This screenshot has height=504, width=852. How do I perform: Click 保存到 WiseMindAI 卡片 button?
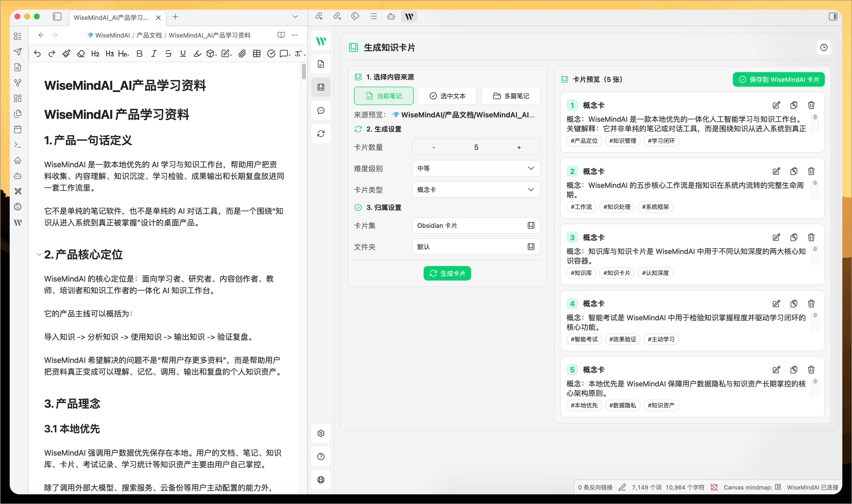779,79
